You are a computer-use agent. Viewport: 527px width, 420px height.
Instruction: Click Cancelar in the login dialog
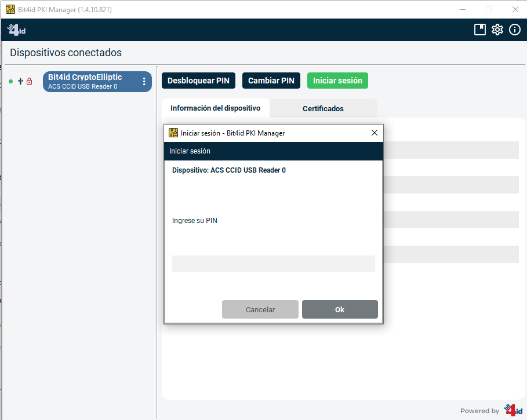point(260,309)
